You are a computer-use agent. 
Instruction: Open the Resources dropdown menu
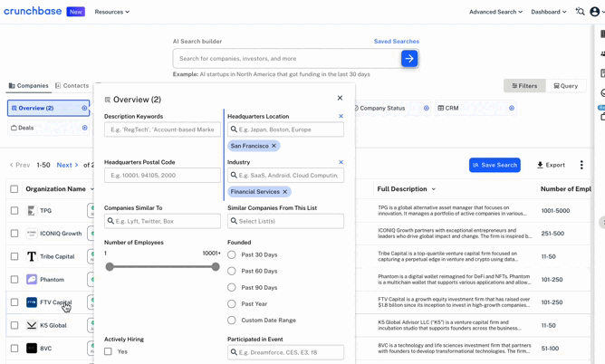(x=112, y=12)
